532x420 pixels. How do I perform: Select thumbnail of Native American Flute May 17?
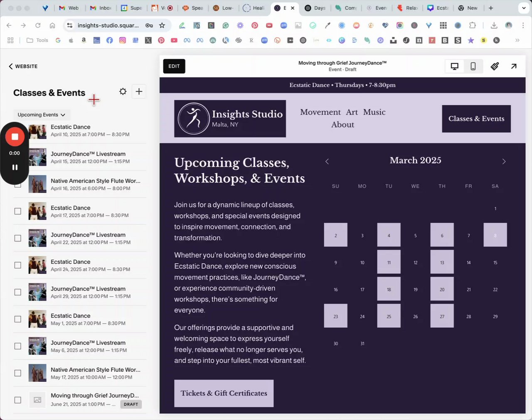pyautogui.click(x=37, y=373)
